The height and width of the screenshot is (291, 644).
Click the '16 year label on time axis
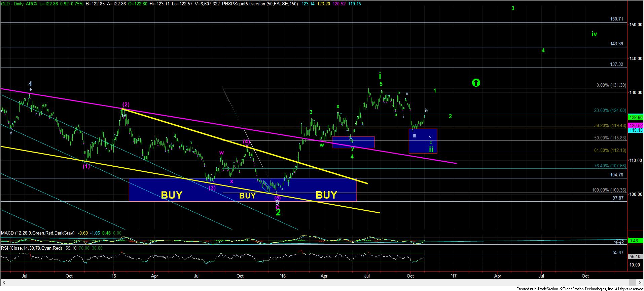click(283, 276)
